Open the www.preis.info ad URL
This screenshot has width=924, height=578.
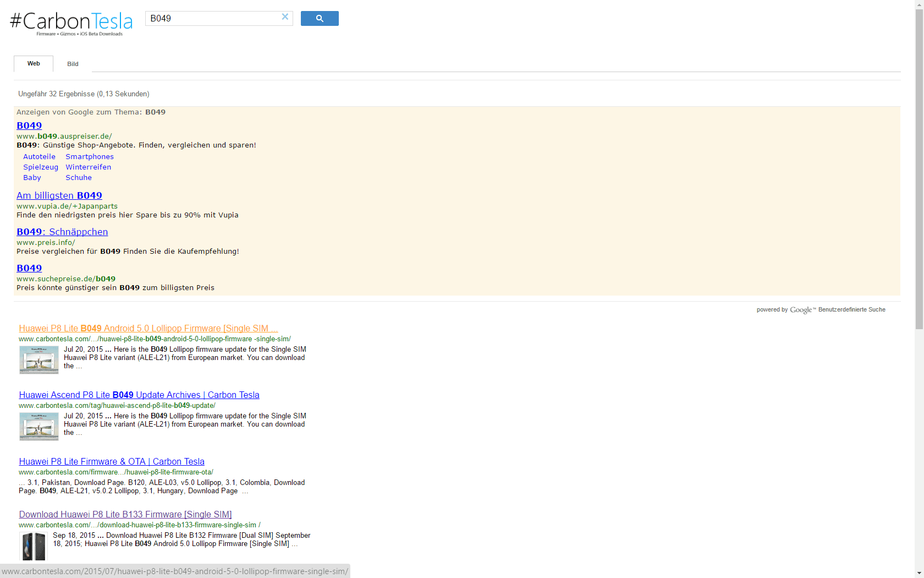click(46, 242)
